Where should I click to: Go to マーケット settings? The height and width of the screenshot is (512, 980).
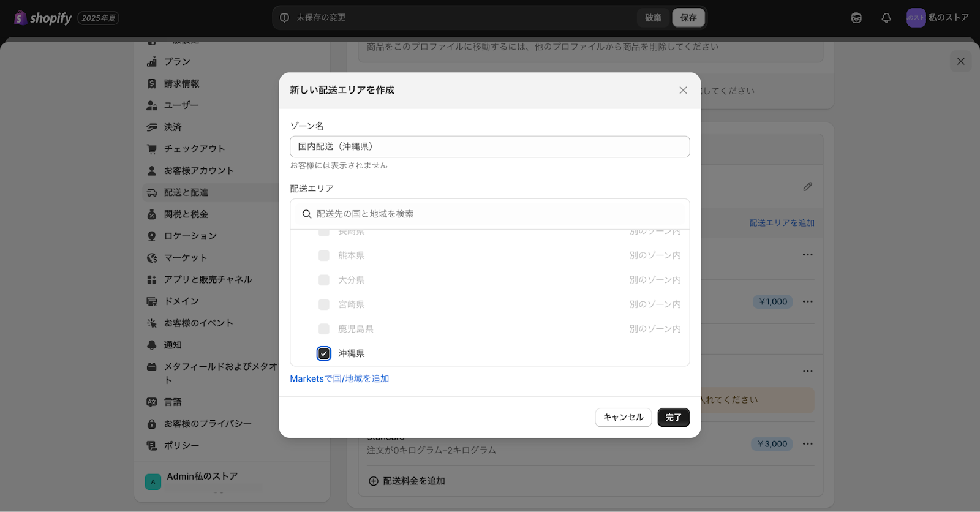(x=186, y=258)
